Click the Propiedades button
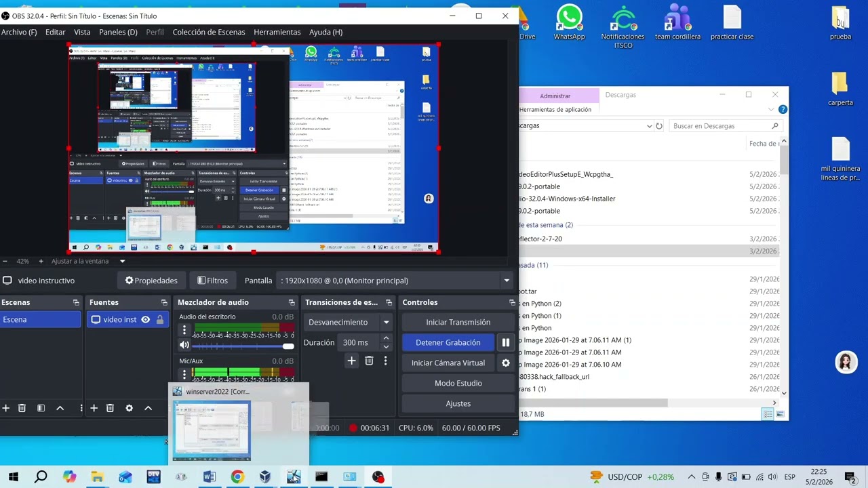This screenshot has width=868, height=488. coord(151,281)
